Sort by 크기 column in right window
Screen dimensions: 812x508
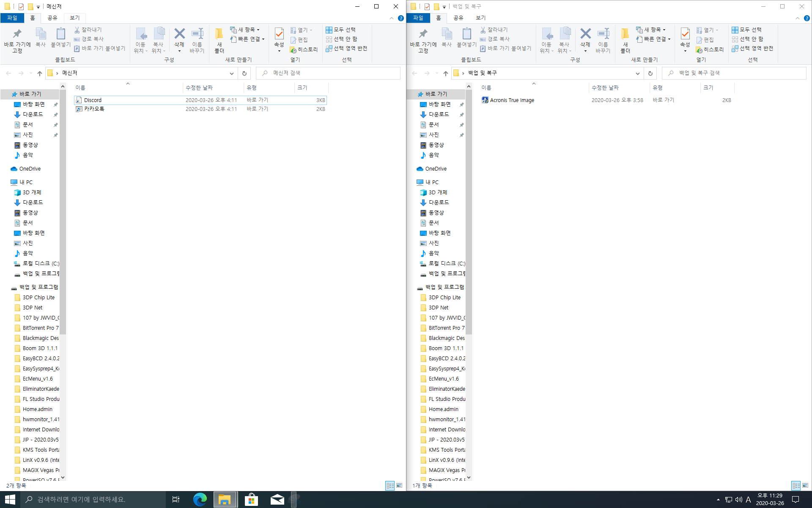click(x=717, y=88)
